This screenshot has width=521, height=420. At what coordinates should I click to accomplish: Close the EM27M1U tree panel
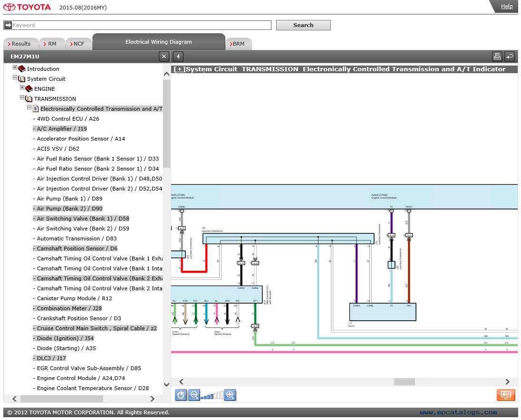point(164,57)
